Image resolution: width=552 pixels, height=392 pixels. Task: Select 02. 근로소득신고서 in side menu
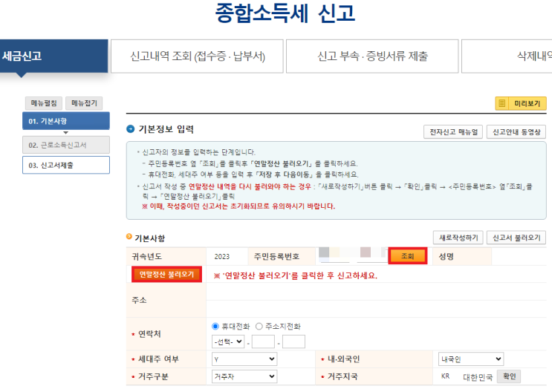[66, 145]
